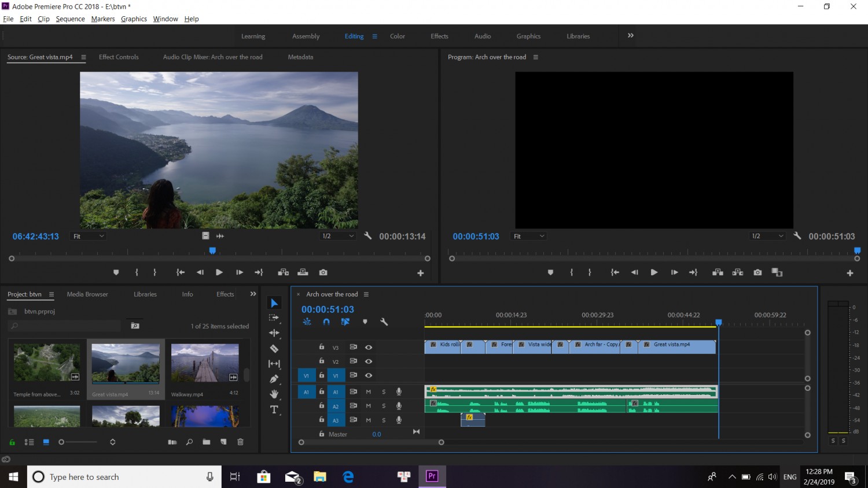Switch to the Color workspace
This screenshot has height=488, width=868.
398,36
